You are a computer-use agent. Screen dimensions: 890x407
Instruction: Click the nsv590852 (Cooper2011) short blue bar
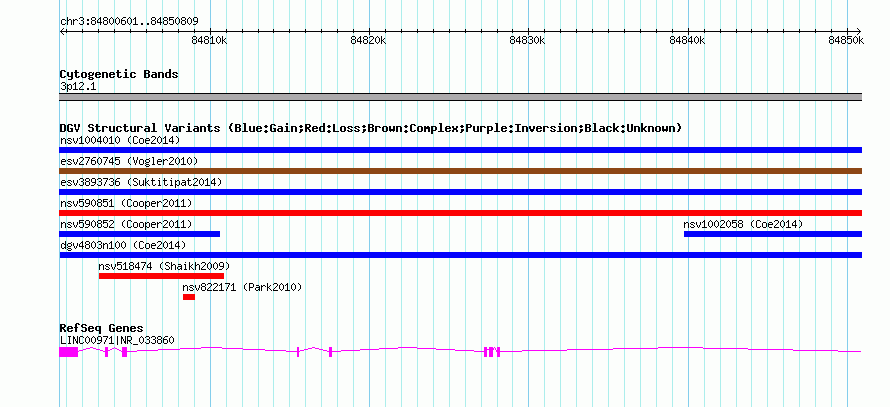click(140, 234)
